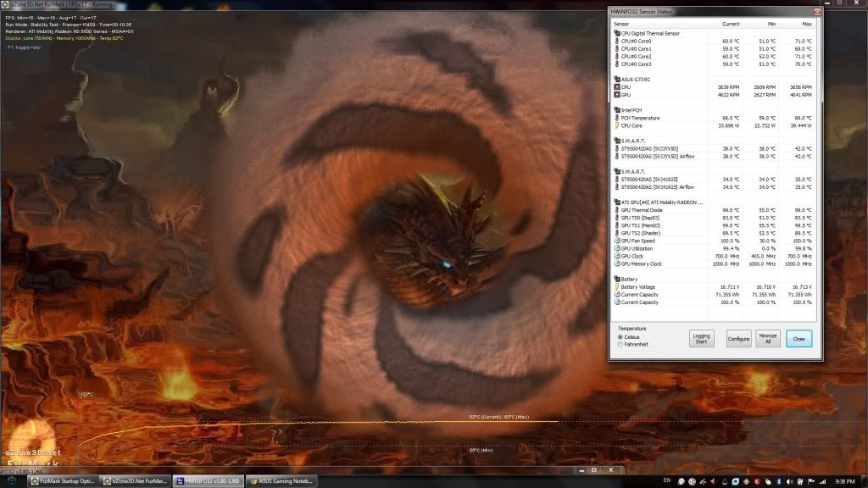Click the gauge icon for GPU Utilization
The width and height of the screenshot is (868, 488).
point(617,248)
